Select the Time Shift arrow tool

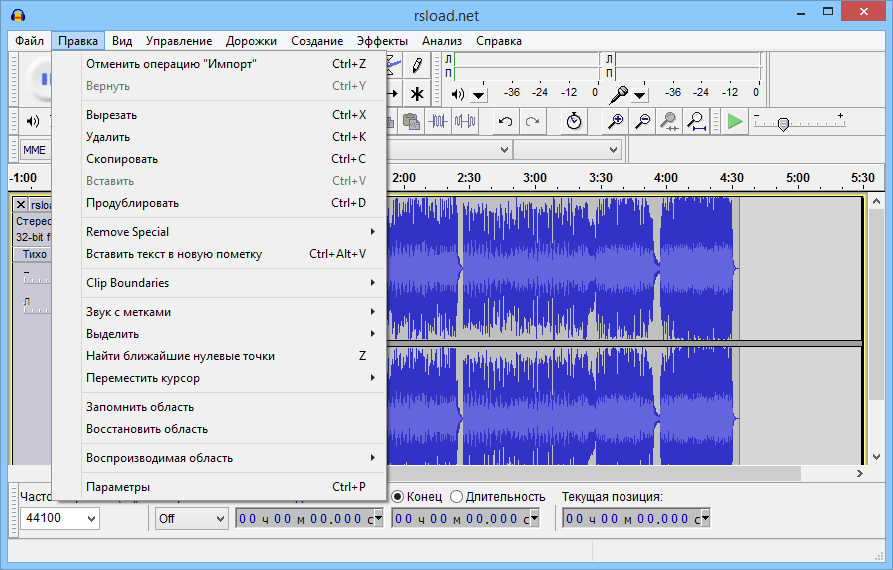click(x=393, y=94)
